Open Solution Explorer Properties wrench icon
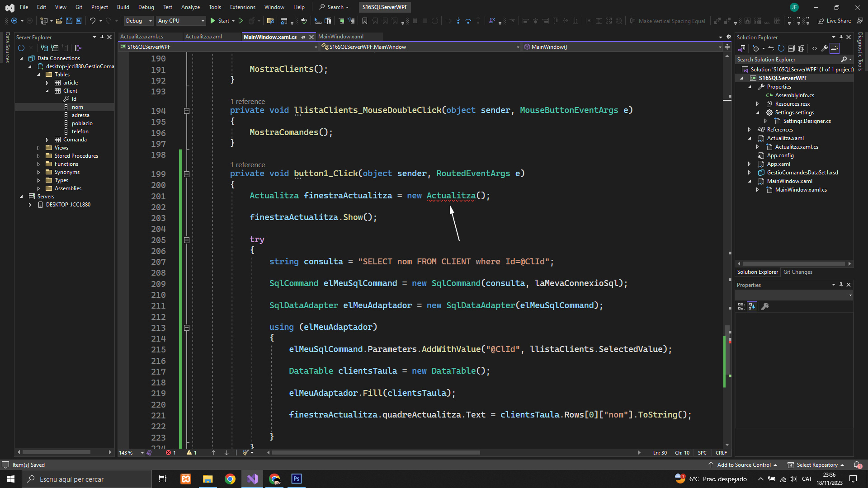The image size is (868, 488). coord(825,48)
